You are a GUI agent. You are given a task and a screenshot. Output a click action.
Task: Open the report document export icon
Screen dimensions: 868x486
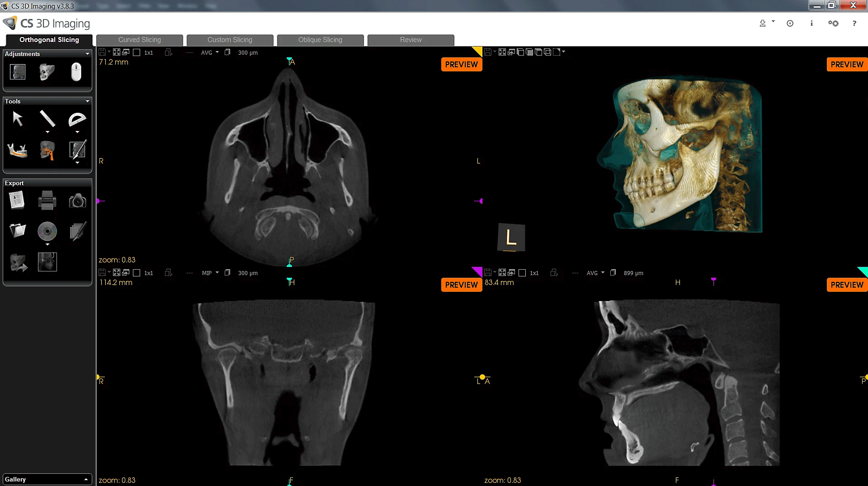point(17,200)
